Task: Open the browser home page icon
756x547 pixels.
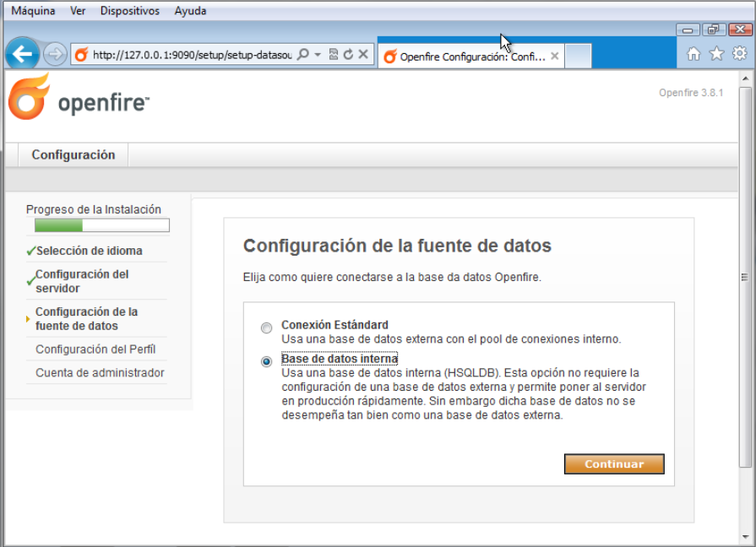Action: point(693,54)
